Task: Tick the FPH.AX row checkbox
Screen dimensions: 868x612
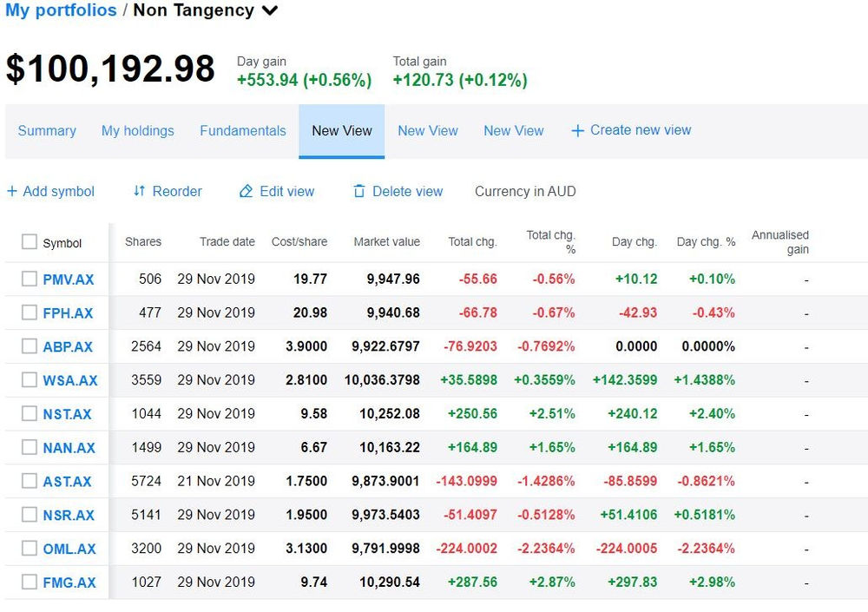Action: tap(29, 313)
